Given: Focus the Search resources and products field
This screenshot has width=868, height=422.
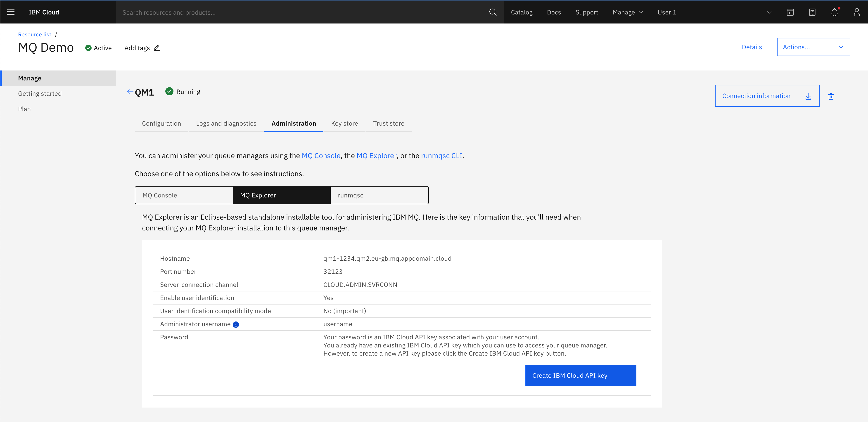Looking at the screenshot, I should (302, 12).
